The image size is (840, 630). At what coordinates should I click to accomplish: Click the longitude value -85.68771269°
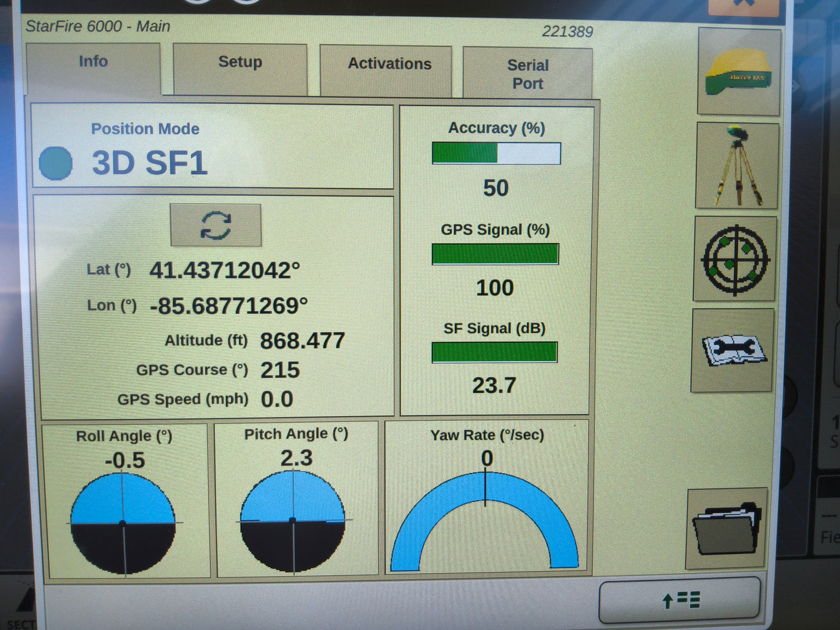[228, 306]
